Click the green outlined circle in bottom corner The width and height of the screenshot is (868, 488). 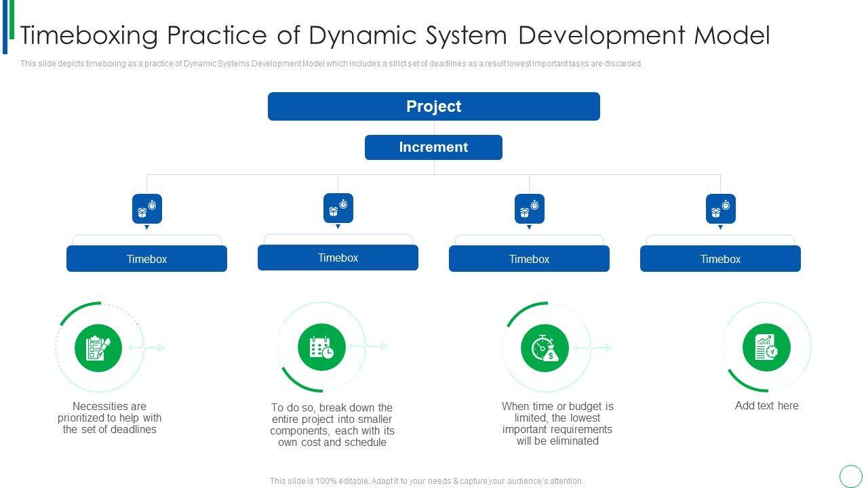tap(850, 476)
